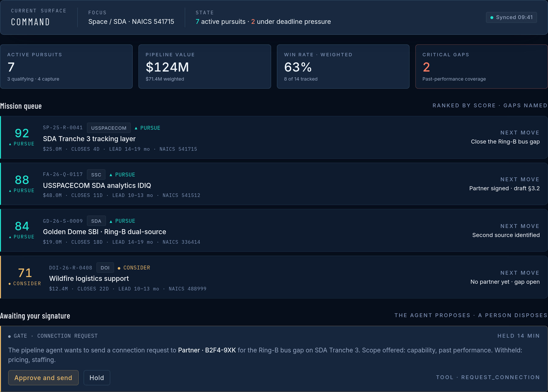Open the Pipeline Value $124M card
This screenshot has height=392, width=548.
click(x=205, y=67)
